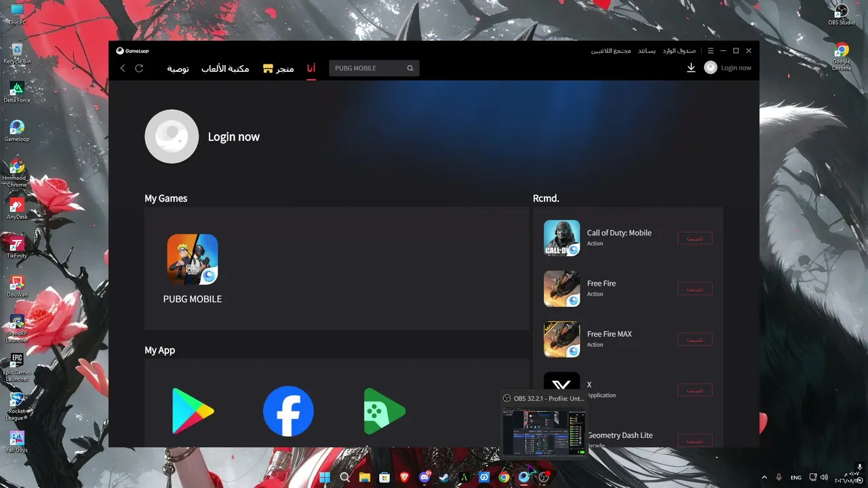
Task: Show hidden system tray icons
Action: pos(764,477)
